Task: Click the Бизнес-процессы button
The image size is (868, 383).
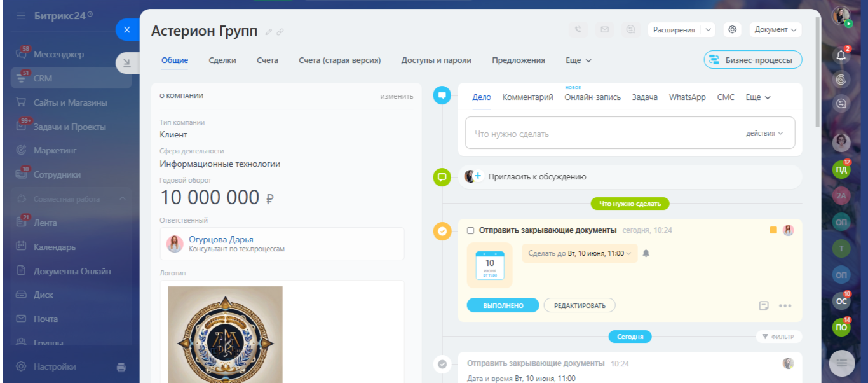Action: tap(753, 60)
